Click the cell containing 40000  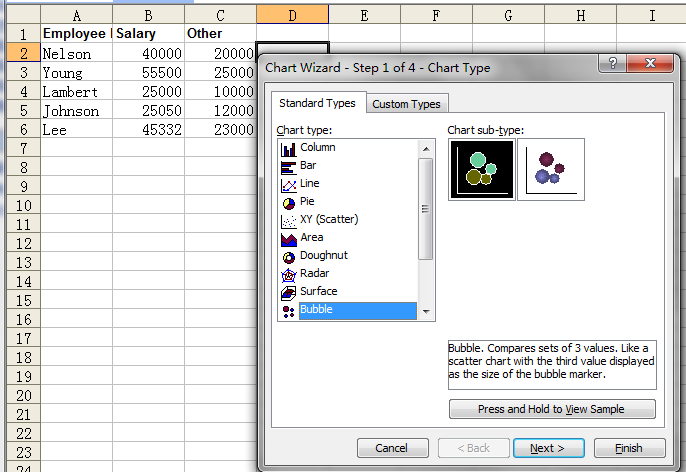click(x=148, y=53)
